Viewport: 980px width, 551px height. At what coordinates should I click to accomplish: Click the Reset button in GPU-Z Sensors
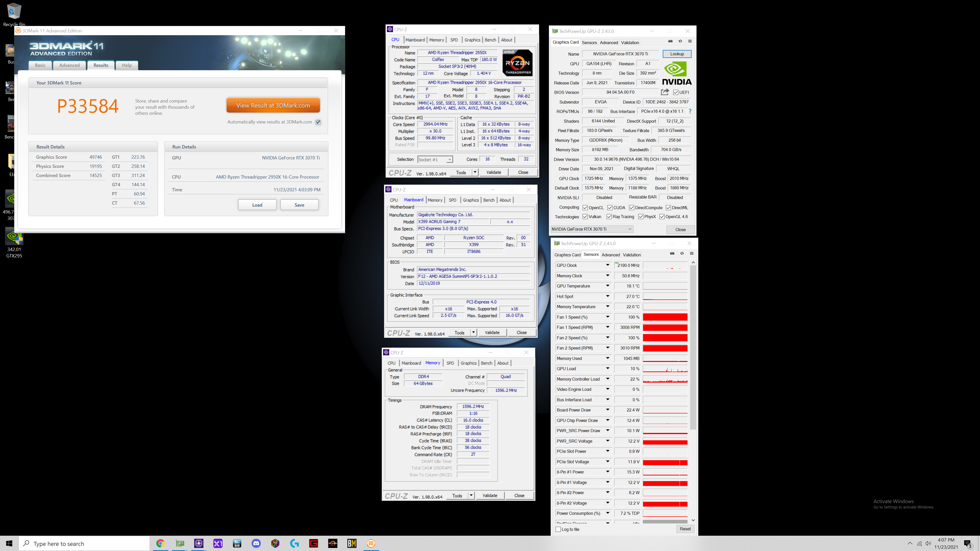pos(685,529)
